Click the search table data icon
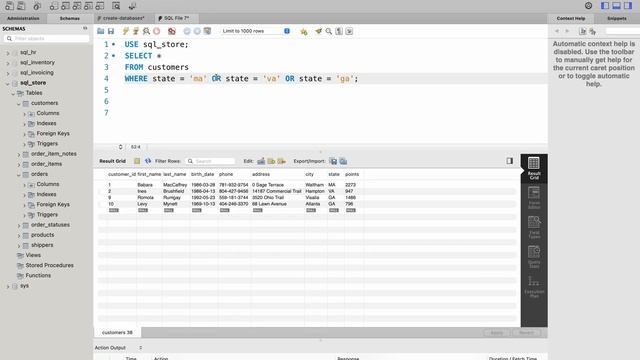Screen dimensions: 640x360 (116, 6)
